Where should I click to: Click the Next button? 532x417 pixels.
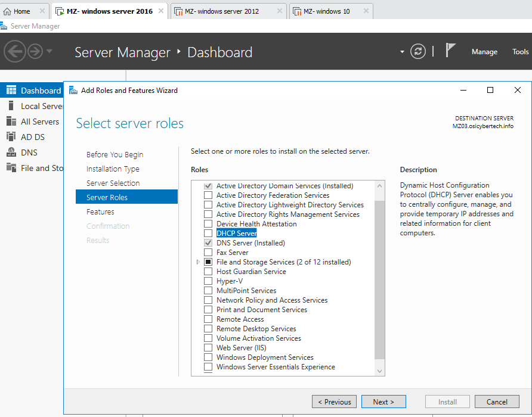pyautogui.click(x=383, y=402)
